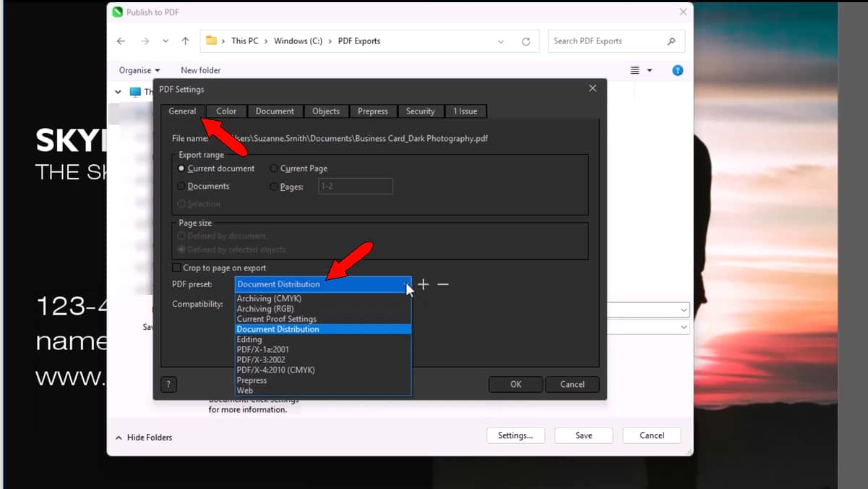The image size is (868, 489).
Task: Switch to the Security tab
Action: tap(420, 111)
